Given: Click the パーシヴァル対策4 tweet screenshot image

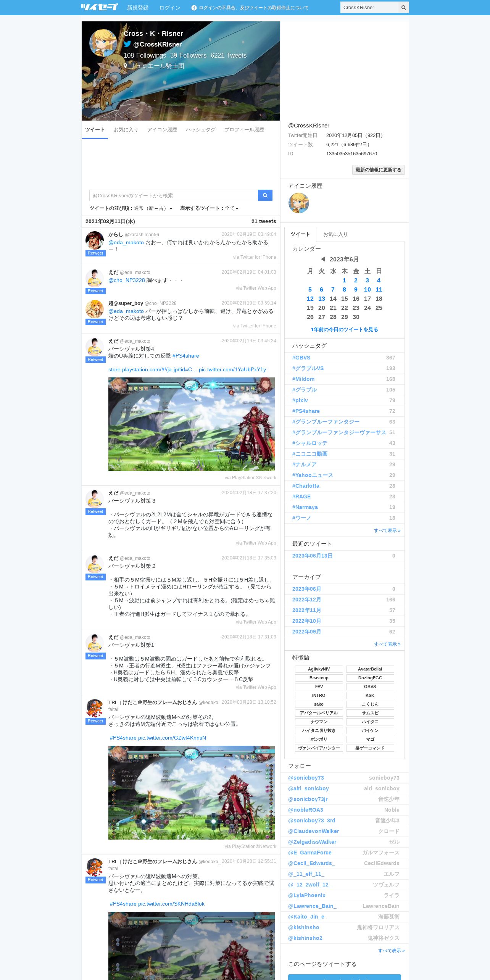Looking at the screenshot, I should (x=191, y=424).
